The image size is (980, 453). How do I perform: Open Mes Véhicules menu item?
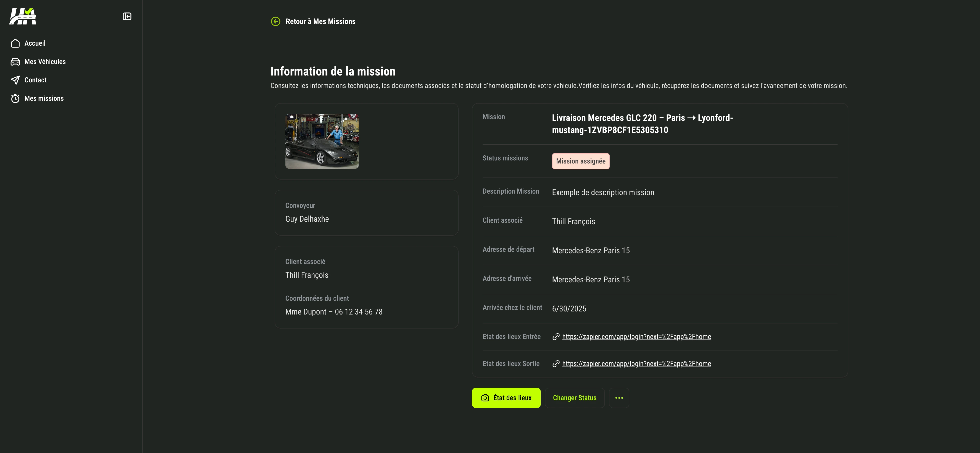click(x=45, y=62)
